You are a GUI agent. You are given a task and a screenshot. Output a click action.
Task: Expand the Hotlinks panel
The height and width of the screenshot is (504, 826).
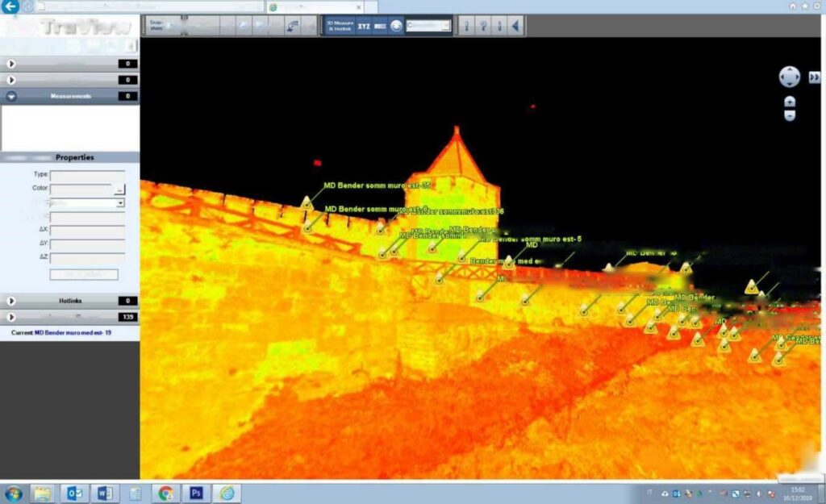[11, 301]
